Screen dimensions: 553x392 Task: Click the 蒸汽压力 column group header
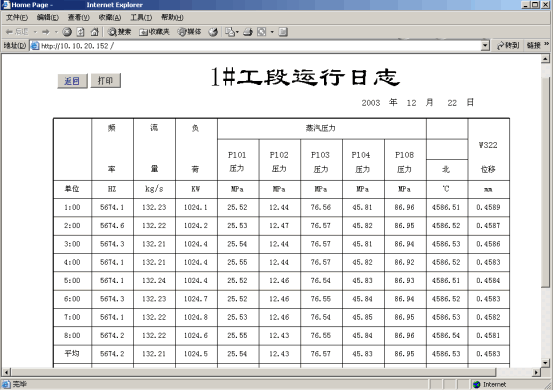click(321, 128)
